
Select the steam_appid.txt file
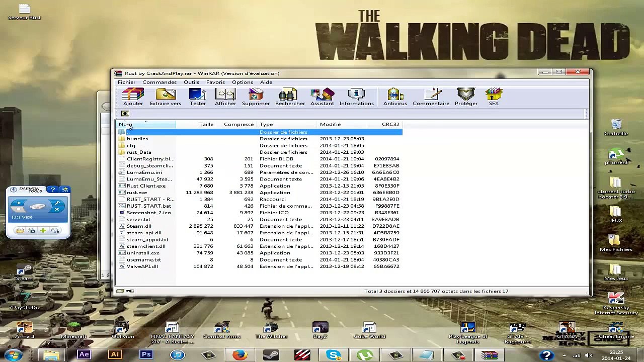[x=260, y=240]
